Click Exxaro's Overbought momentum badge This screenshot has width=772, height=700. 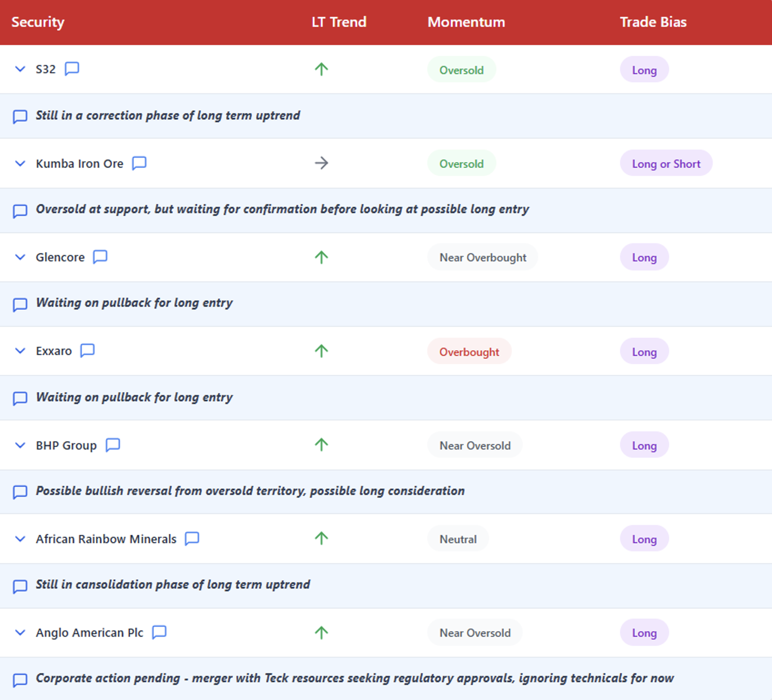click(469, 351)
